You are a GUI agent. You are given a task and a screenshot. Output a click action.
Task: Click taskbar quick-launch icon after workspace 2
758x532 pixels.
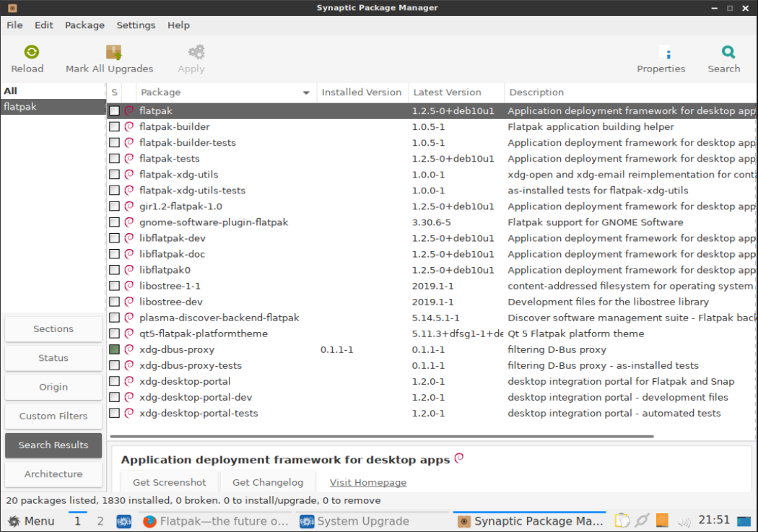(123, 521)
